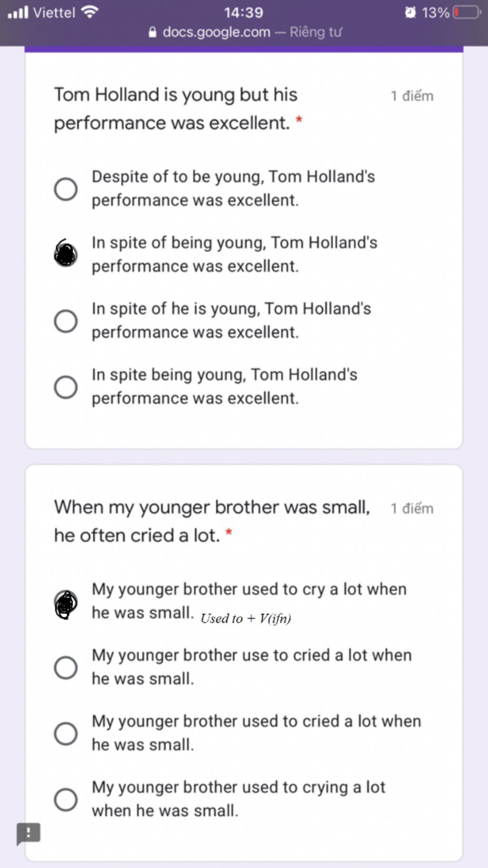The width and height of the screenshot is (488, 868).
Task: Tap the "Used to + V(ifn)" annotation
Action: tap(245, 619)
